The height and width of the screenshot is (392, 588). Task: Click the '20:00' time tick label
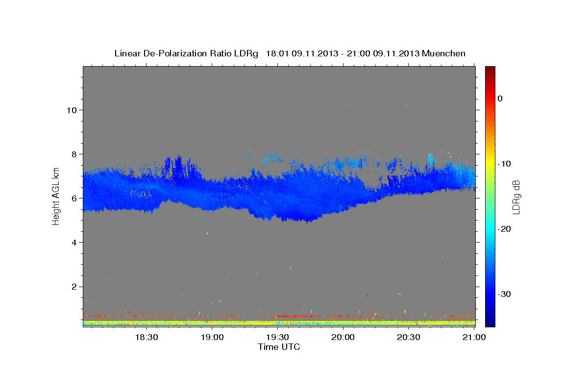343,337
